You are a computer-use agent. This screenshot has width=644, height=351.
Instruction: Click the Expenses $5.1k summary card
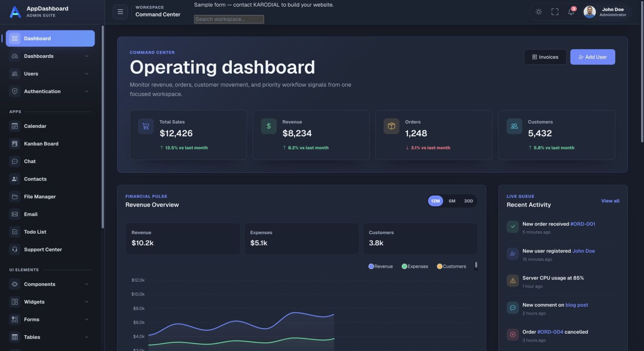[x=301, y=239]
